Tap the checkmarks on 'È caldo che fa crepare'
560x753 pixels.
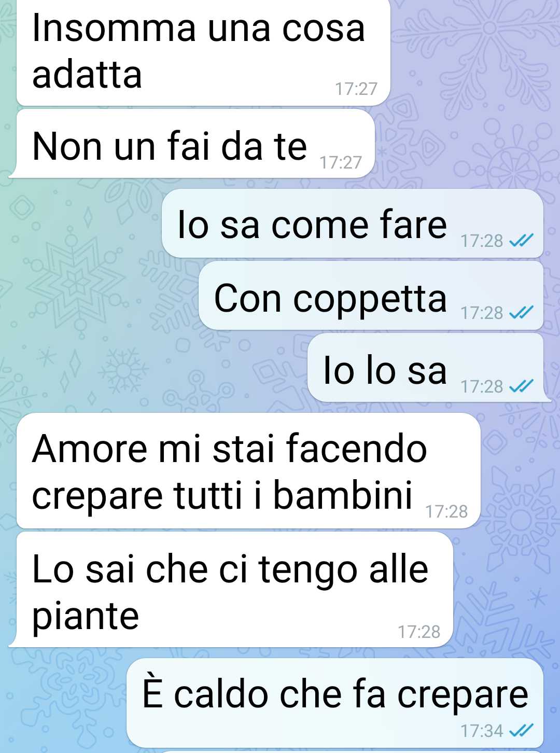coord(521,730)
